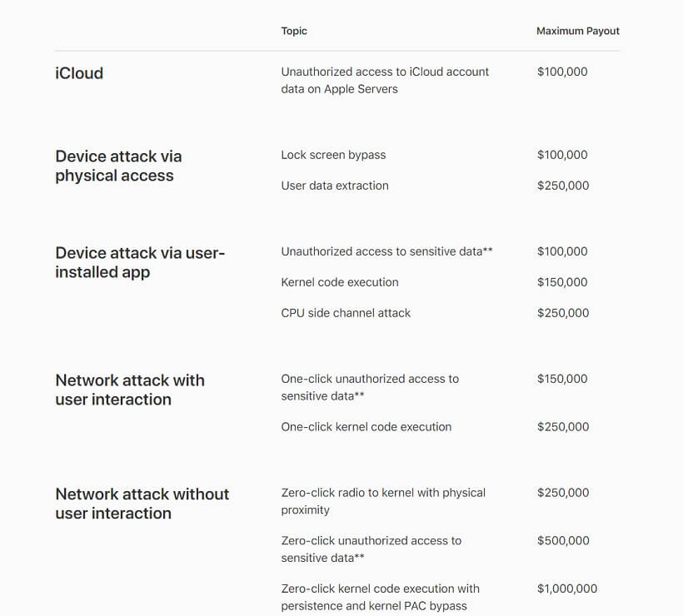The width and height of the screenshot is (683, 616).
Task: Click 'Unauthorized access to iCloud account data' text
Action: (x=384, y=80)
